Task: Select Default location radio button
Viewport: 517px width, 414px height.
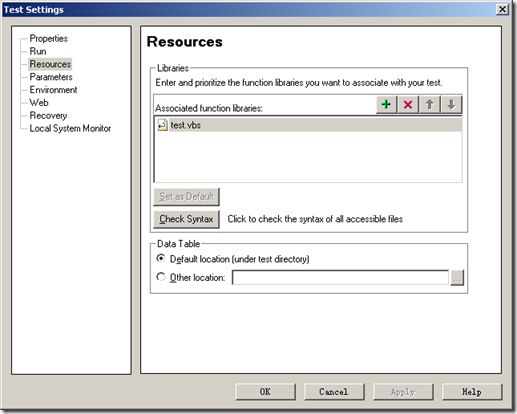Action: pyautogui.click(x=161, y=258)
